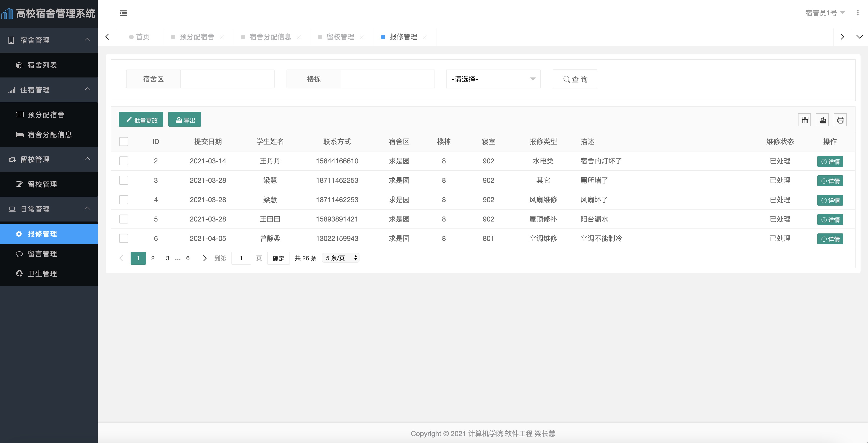Click the table export icon in the toolbar
This screenshot has height=443, width=868.
tap(823, 120)
